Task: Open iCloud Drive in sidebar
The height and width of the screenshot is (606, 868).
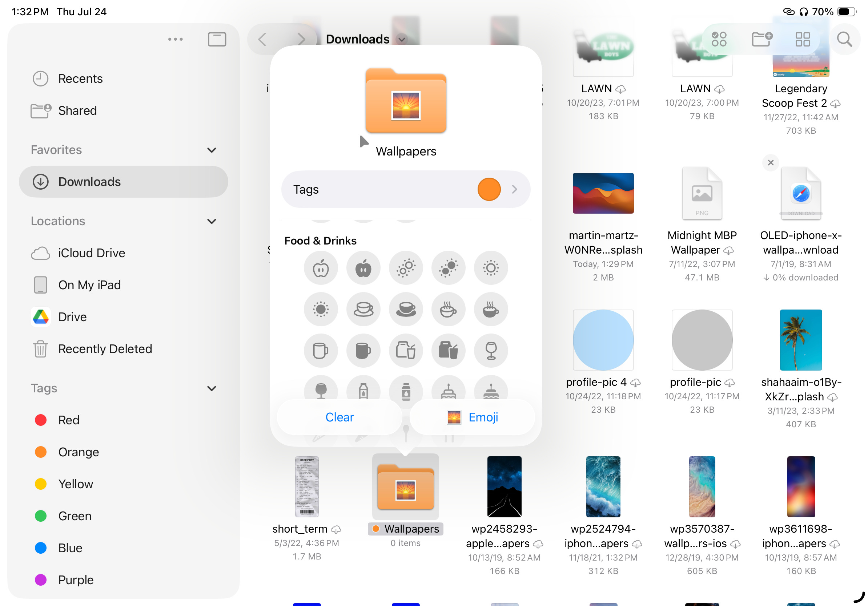Action: point(92,253)
